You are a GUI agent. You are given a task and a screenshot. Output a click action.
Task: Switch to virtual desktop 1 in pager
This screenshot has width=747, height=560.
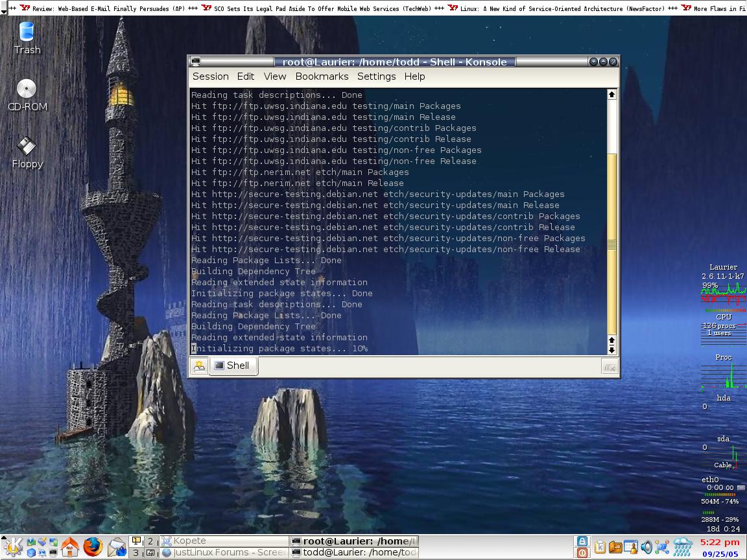(x=137, y=541)
